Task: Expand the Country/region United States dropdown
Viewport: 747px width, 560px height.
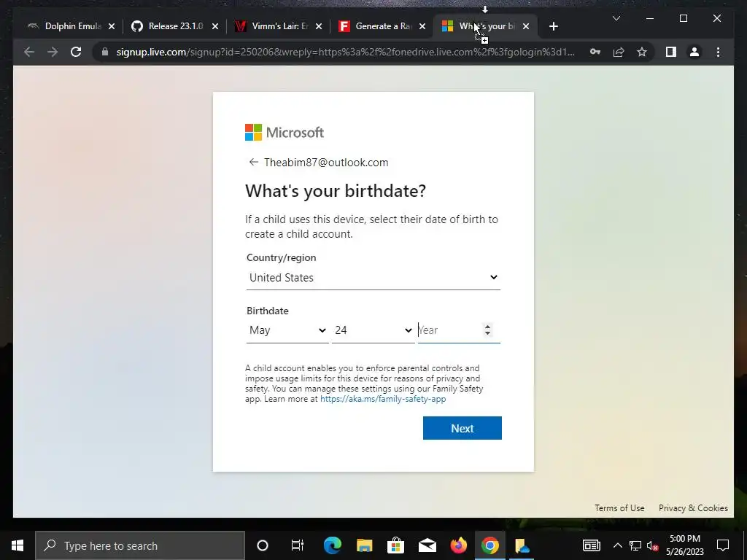Action: click(373, 278)
